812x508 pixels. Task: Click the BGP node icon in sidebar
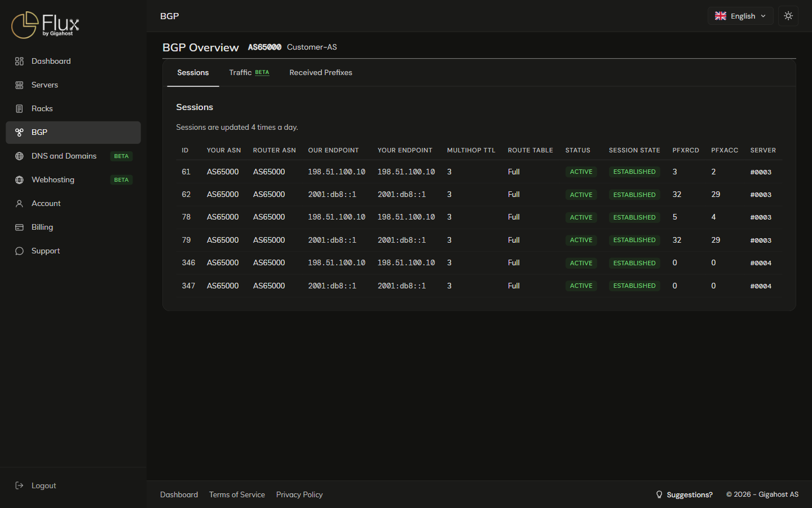(x=19, y=132)
